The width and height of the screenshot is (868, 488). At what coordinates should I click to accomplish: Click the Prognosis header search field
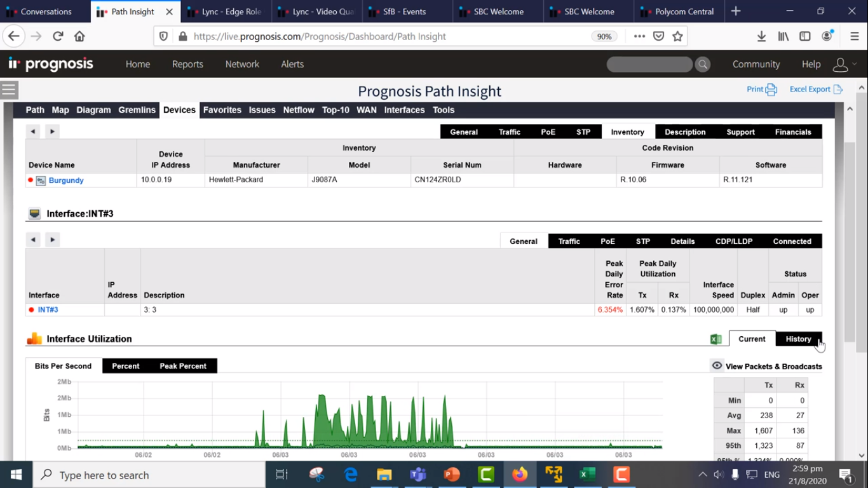[649, 64]
